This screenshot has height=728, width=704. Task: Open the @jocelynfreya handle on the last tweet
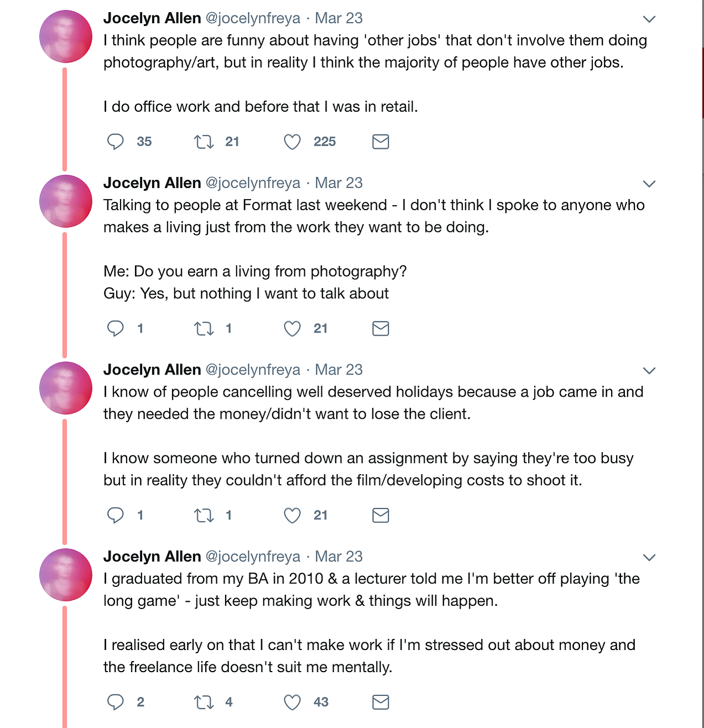[x=253, y=557]
